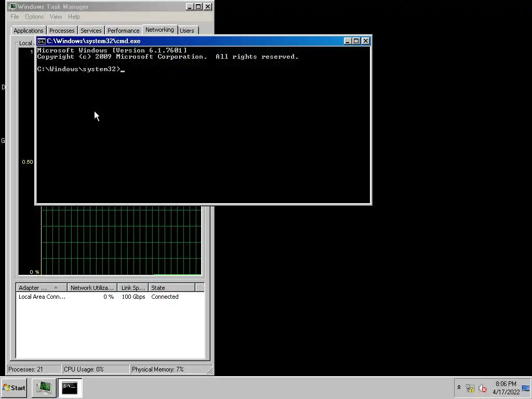Open the Task Manager View menu
Viewport: 532px width, 399px height.
[56, 17]
